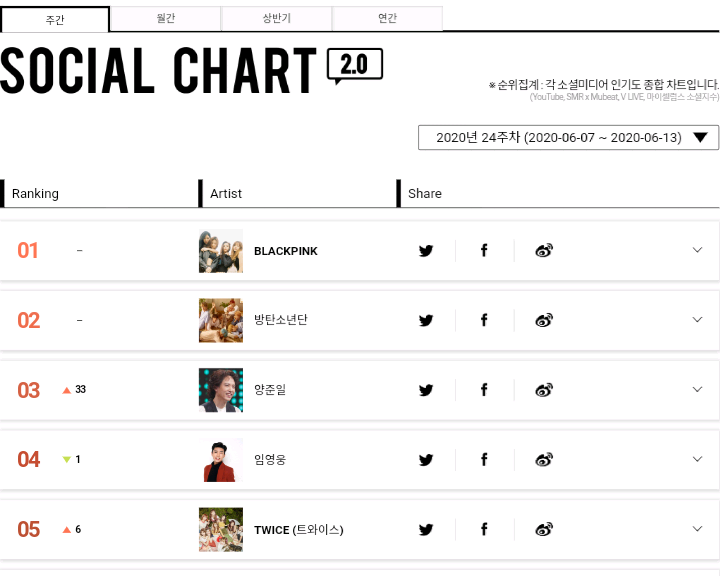Screen dimensions: 720x576
Task: Share BLACKPINK on Facebook
Action: [x=484, y=251]
